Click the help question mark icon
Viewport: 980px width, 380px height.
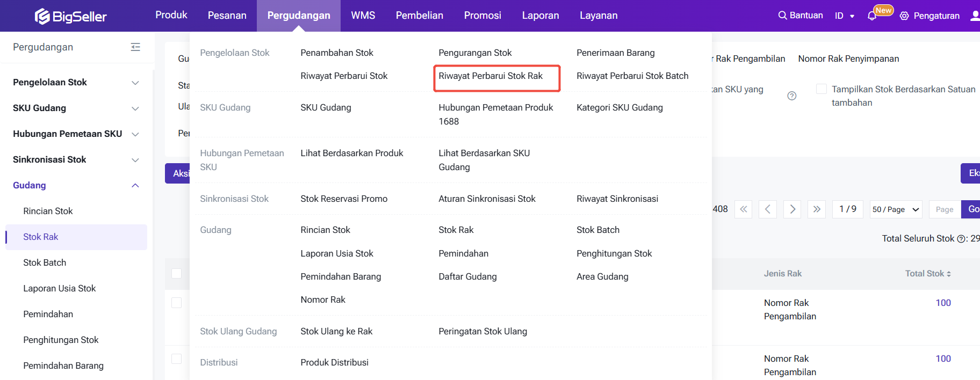tap(791, 96)
